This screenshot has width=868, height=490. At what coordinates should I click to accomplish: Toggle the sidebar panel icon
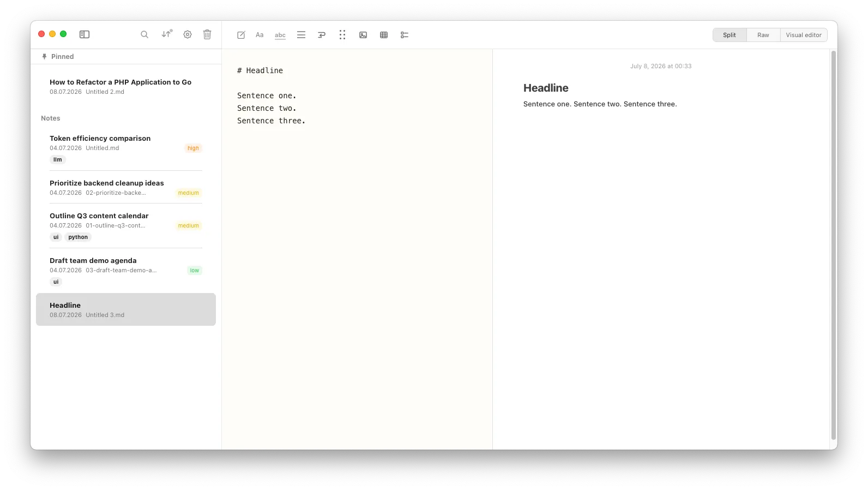click(85, 34)
